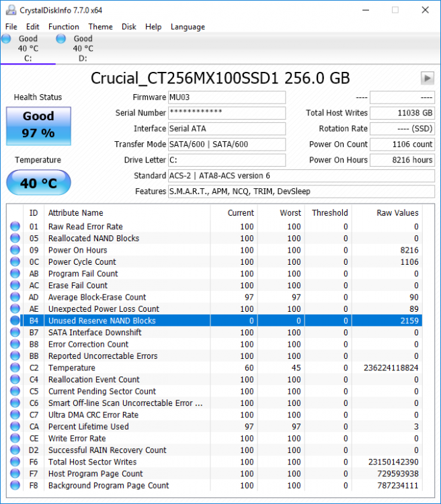Click raw value 729593938

[397, 474]
